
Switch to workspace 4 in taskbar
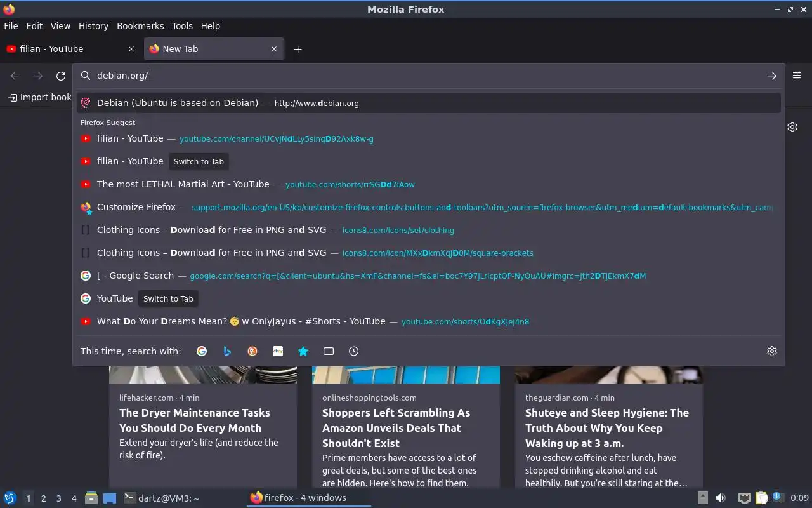[74, 498]
